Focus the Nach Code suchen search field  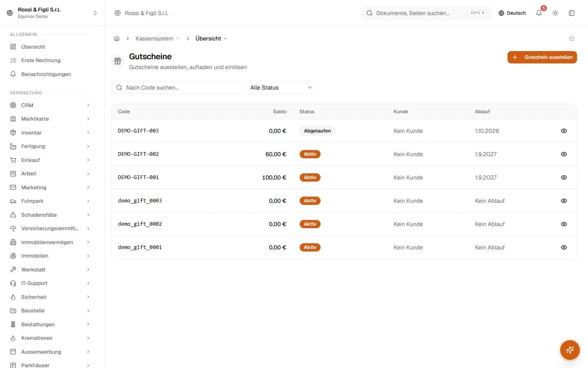click(176, 88)
